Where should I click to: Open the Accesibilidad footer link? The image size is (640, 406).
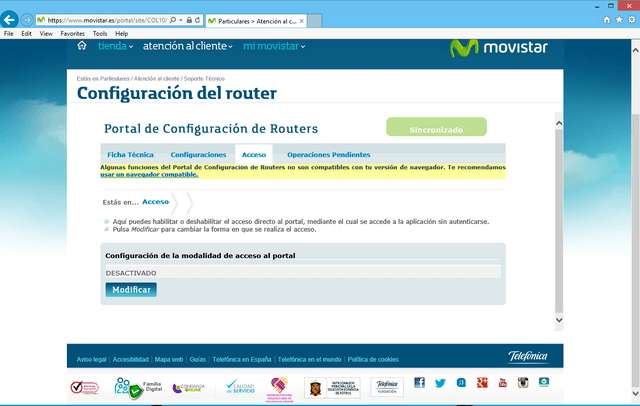(x=131, y=359)
